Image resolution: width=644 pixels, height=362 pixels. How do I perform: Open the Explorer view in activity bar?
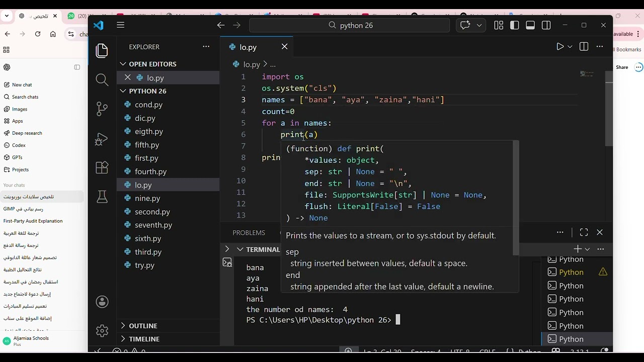coord(102,50)
